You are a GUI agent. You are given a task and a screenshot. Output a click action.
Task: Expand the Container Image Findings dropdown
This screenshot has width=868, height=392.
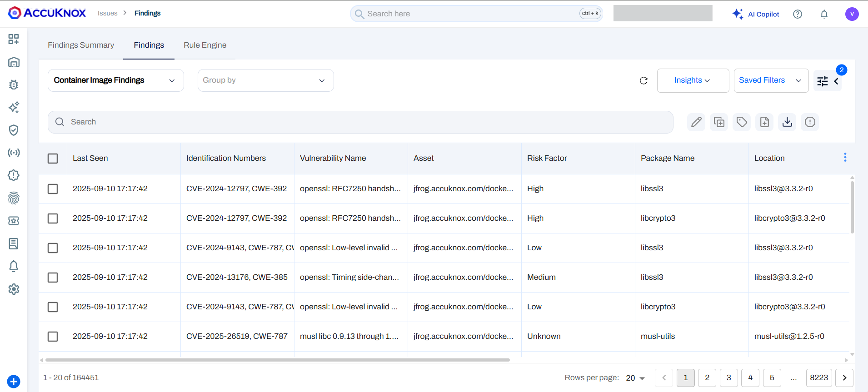(x=115, y=80)
